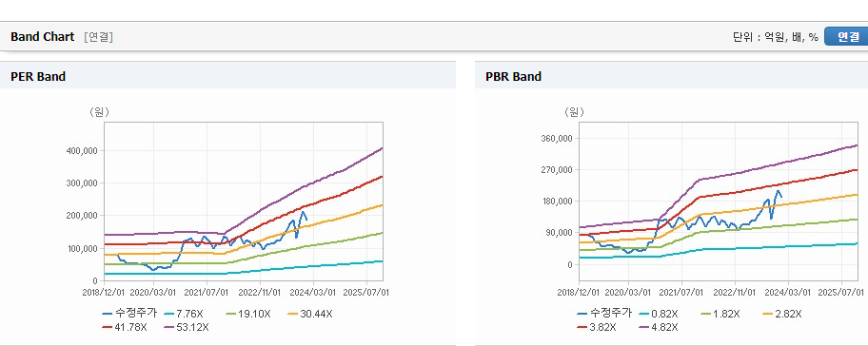
Task: Click the Band Chart heading
Action: tap(42, 37)
